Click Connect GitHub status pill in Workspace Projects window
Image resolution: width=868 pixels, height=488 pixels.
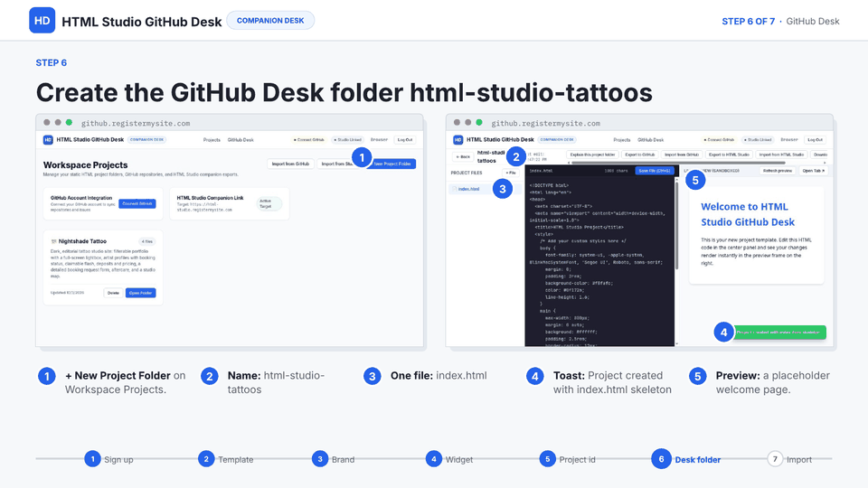click(x=309, y=140)
